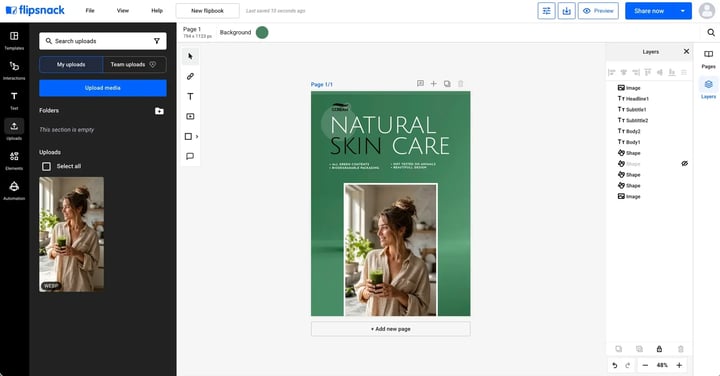720x376 pixels.
Task: Undo the last action
Action: (x=615, y=365)
